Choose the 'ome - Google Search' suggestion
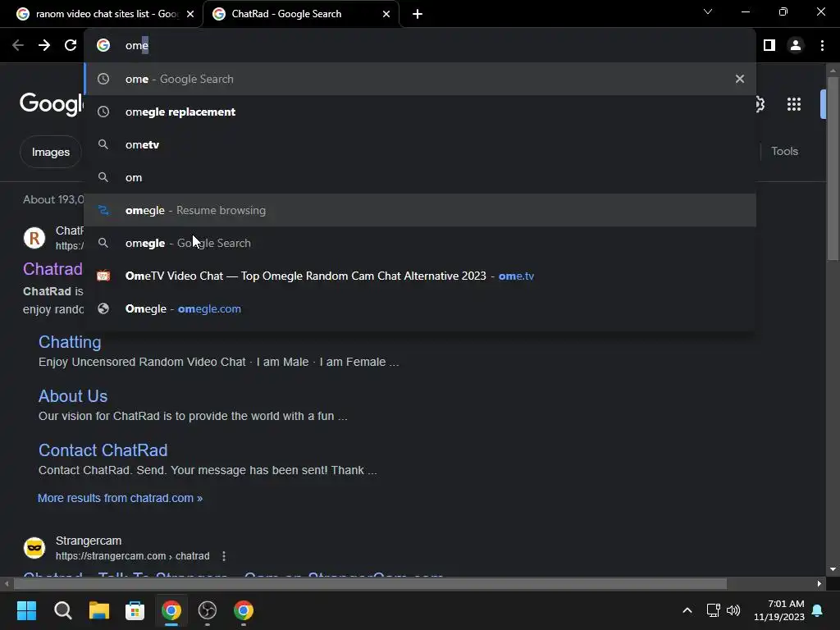The width and height of the screenshot is (840, 630). pyautogui.click(x=420, y=79)
